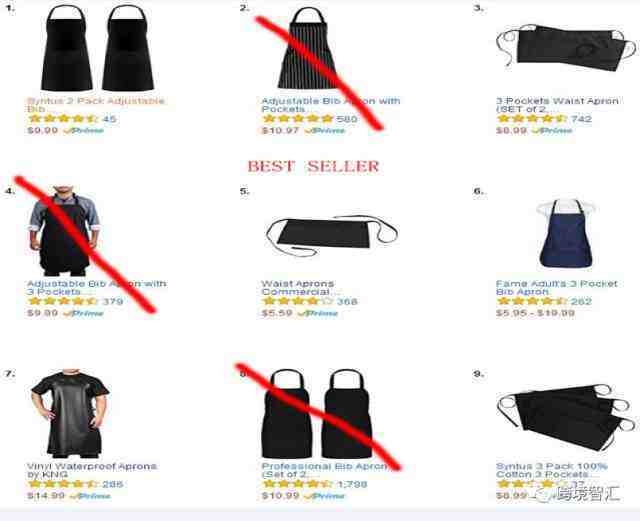Open Vinyl Waterproof Aprons by KNG link
The width and height of the screenshot is (640, 521).
click(92, 470)
